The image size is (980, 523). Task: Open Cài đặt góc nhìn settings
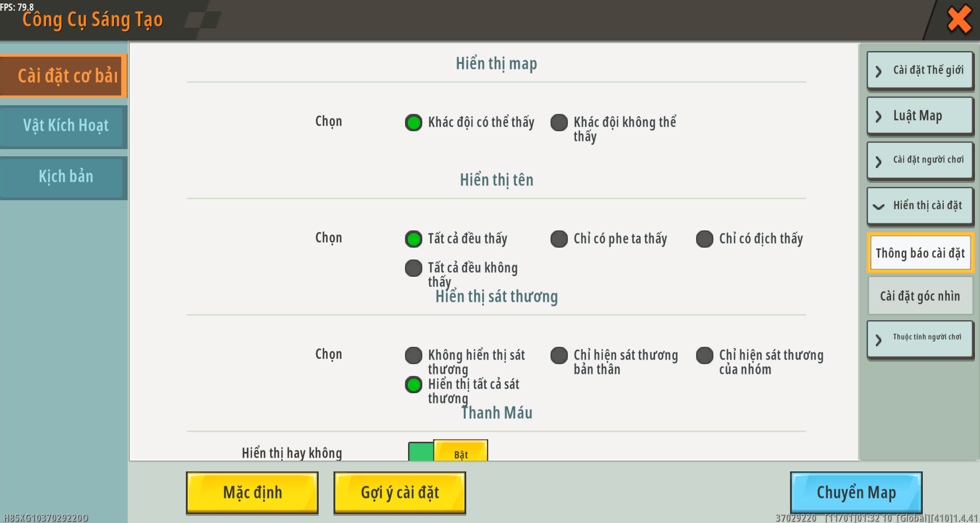coord(920,296)
